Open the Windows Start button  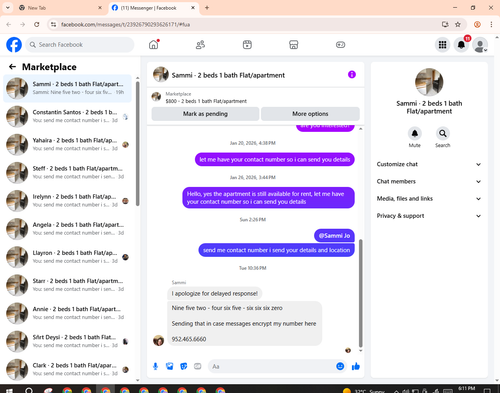[x=9, y=390]
